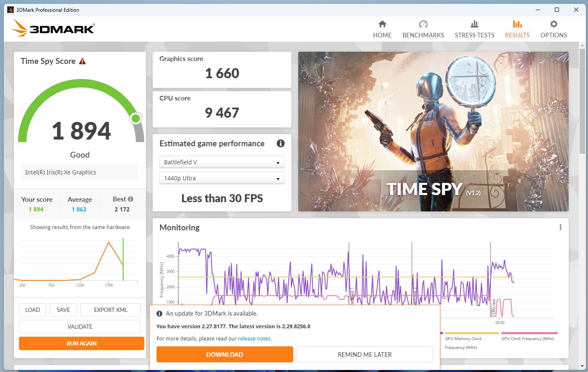Open the Stress Tests section

click(x=474, y=29)
